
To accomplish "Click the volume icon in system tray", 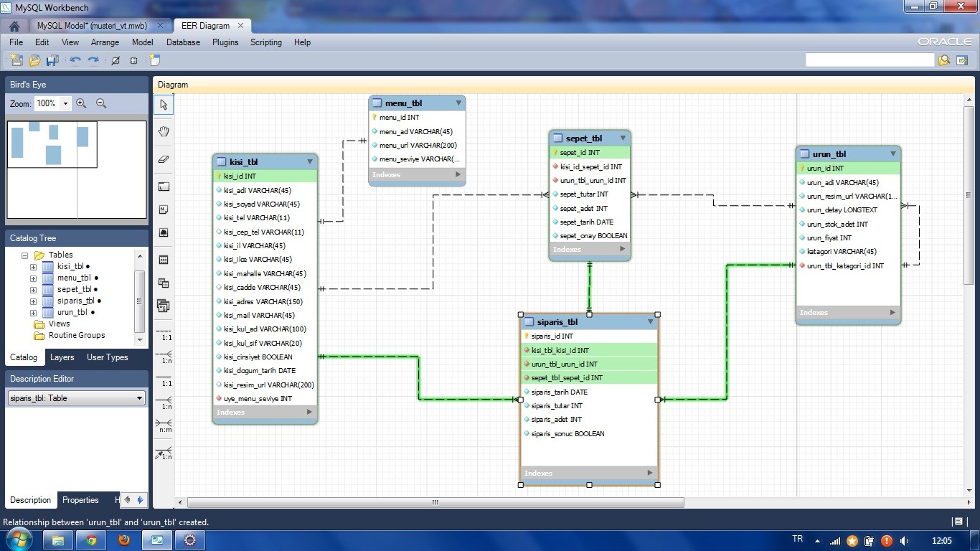I will (904, 541).
